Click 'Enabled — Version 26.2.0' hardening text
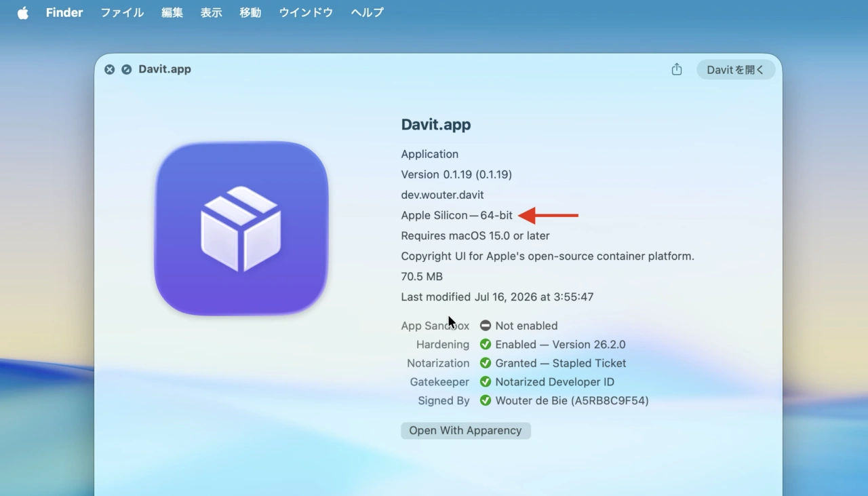The width and height of the screenshot is (868, 496). [x=560, y=344]
